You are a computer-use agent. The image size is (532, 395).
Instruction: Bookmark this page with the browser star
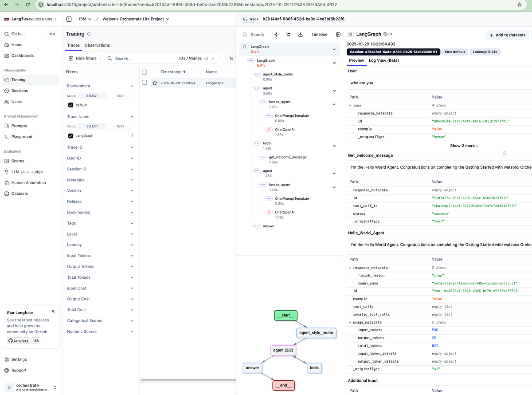point(520,4)
